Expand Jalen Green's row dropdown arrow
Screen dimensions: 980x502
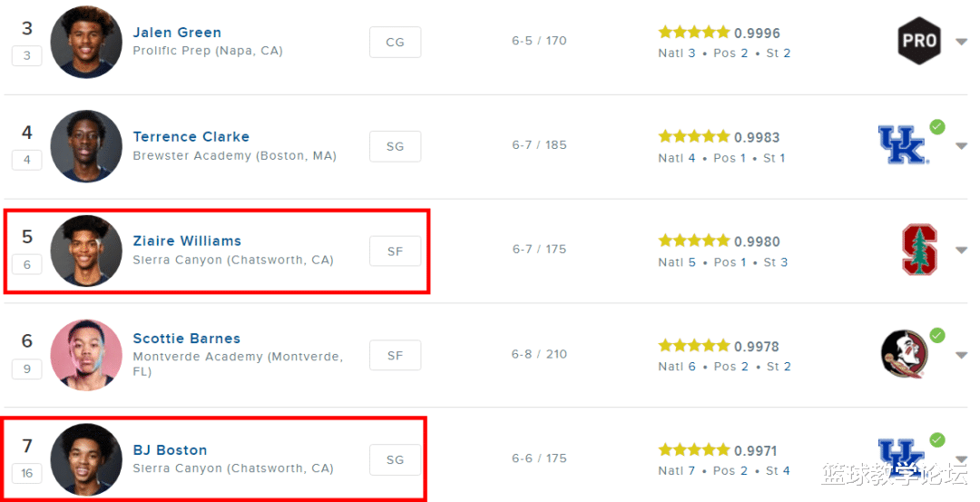tap(961, 42)
